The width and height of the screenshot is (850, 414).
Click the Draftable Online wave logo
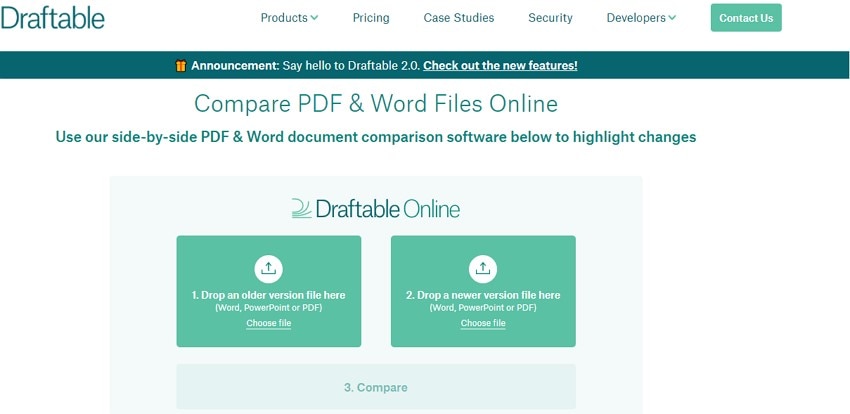[x=301, y=209]
